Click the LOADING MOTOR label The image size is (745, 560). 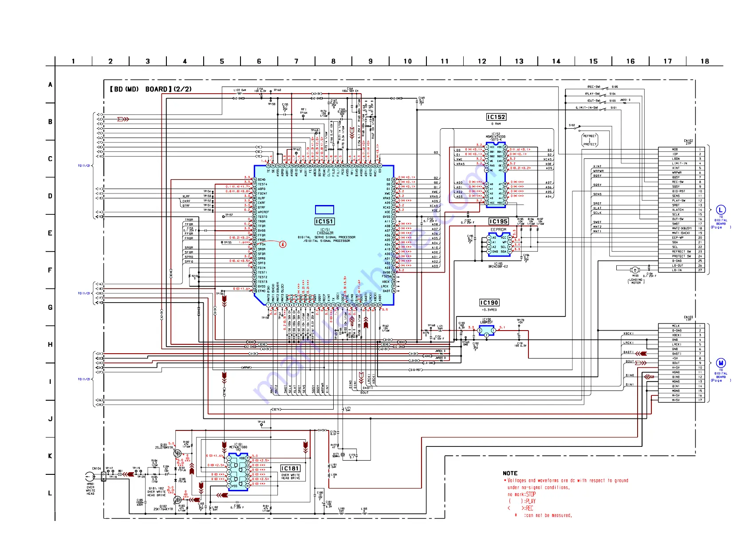pyautogui.click(x=636, y=281)
